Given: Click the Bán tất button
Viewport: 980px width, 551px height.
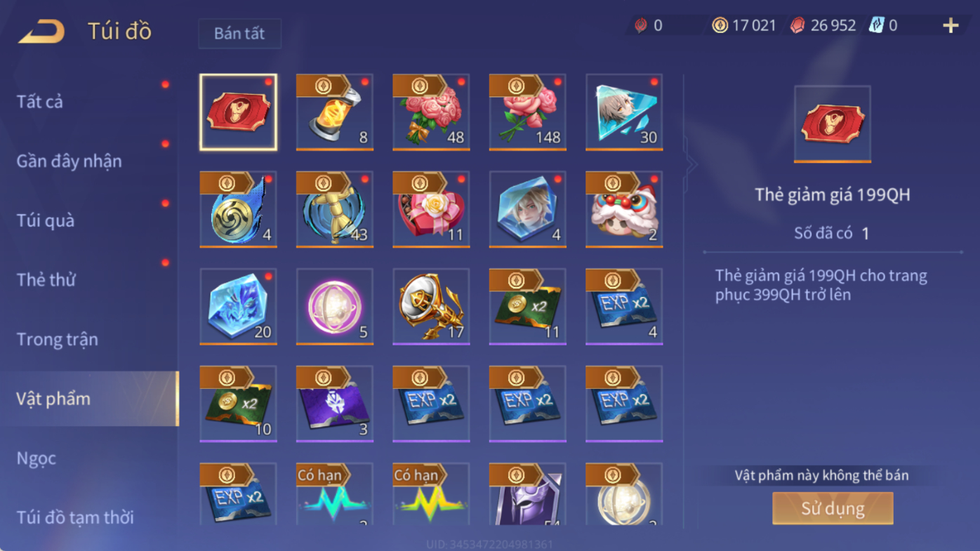Looking at the screenshot, I should click(x=239, y=34).
